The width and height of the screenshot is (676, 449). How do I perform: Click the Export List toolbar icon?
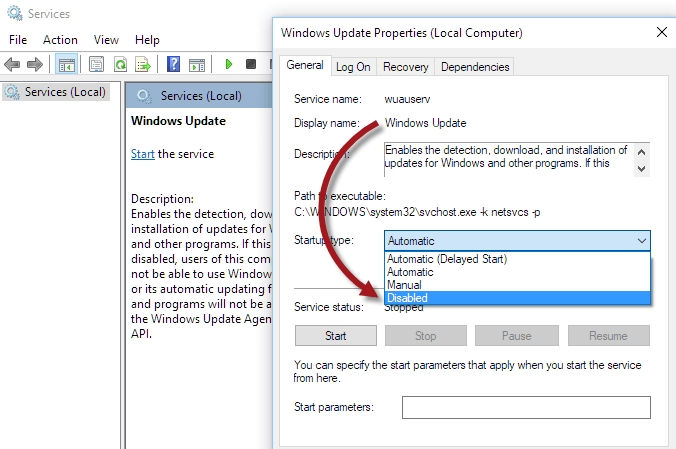pos(143,65)
